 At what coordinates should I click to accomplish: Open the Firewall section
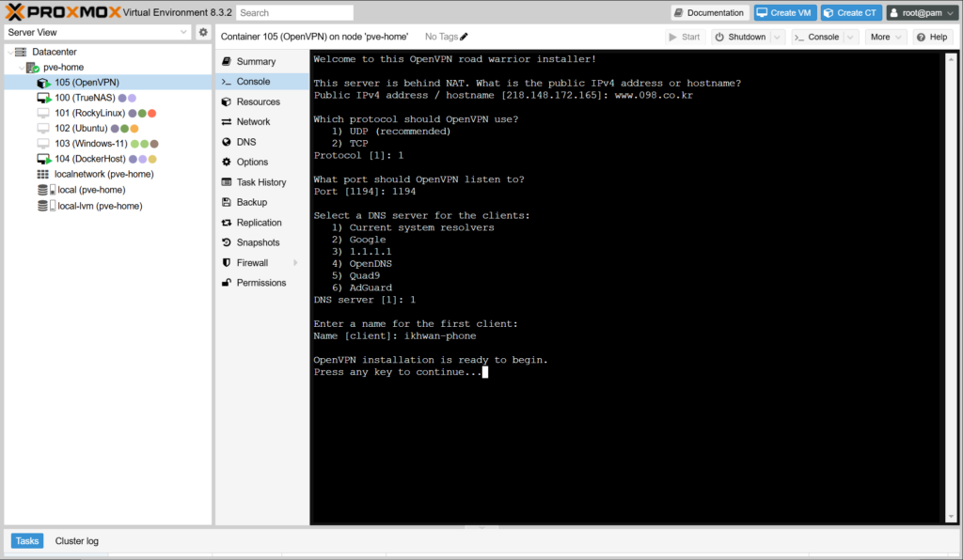click(252, 263)
